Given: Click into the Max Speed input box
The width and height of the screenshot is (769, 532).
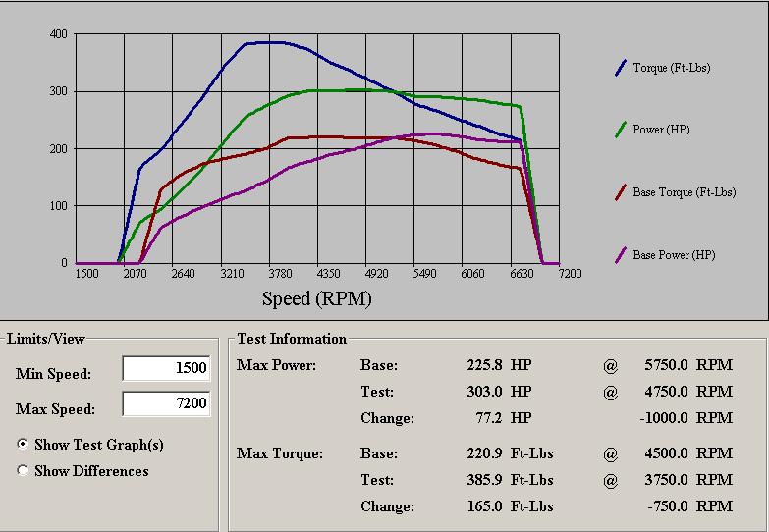Looking at the screenshot, I should point(166,403).
